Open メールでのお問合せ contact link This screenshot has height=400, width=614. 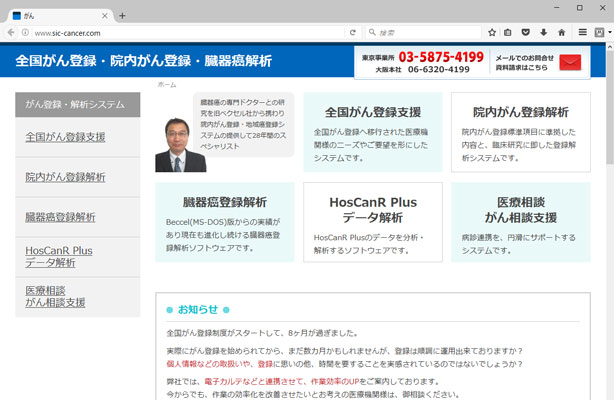[x=525, y=63]
